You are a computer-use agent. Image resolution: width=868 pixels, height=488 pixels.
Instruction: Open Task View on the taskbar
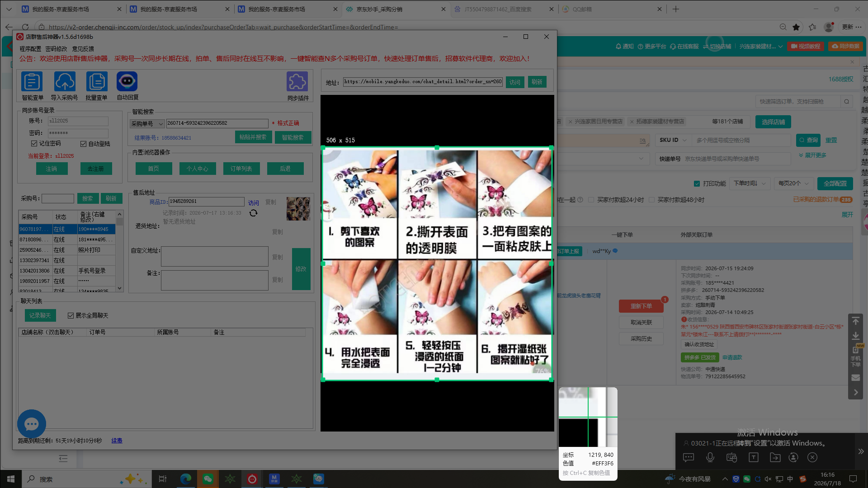pyautogui.click(x=163, y=479)
